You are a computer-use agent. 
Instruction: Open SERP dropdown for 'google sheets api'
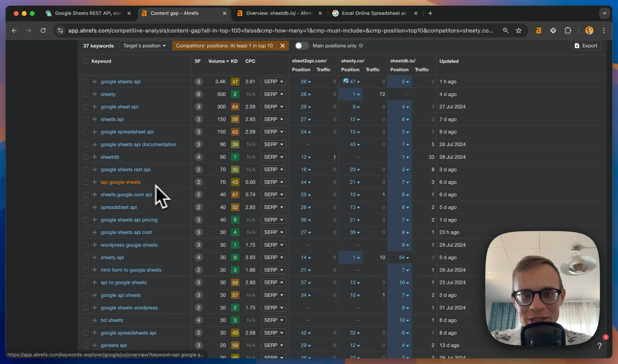[273, 82]
